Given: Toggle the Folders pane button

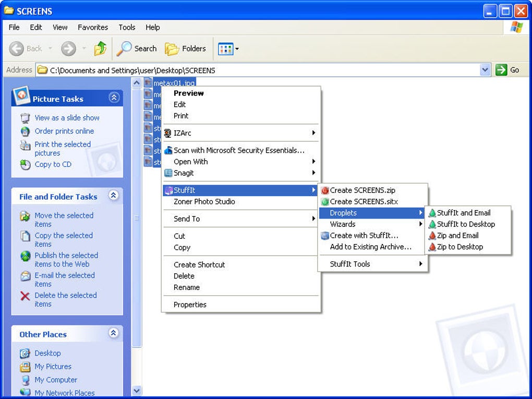Looking at the screenshot, I should pyautogui.click(x=186, y=49).
